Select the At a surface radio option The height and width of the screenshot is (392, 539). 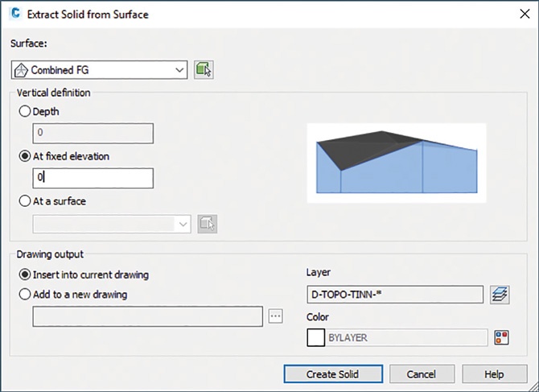[25, 201]
